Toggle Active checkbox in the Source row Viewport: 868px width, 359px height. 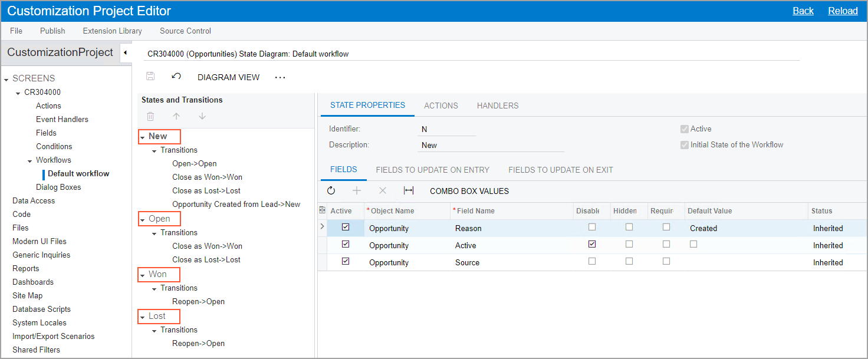tap(346, 261)
